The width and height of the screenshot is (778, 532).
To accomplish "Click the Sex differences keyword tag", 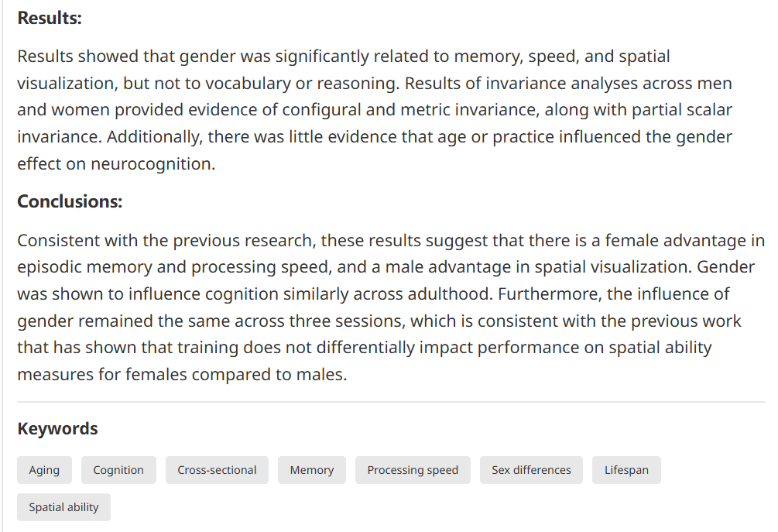I will [x=531, y=470].
